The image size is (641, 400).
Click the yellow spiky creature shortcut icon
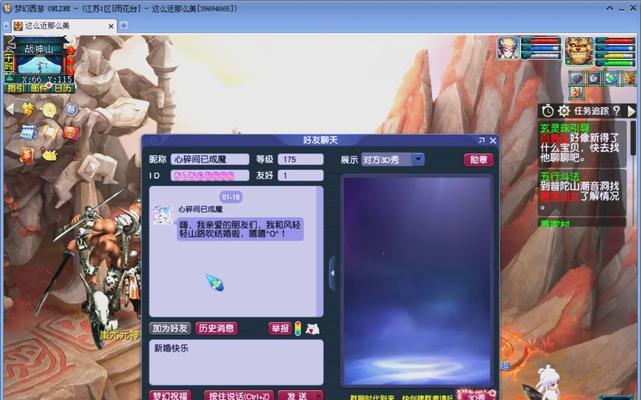pyautogui.click(x=49, y=155)
